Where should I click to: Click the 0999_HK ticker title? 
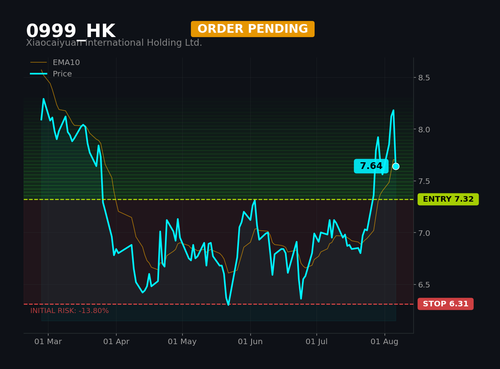click(x=71, y=31)
